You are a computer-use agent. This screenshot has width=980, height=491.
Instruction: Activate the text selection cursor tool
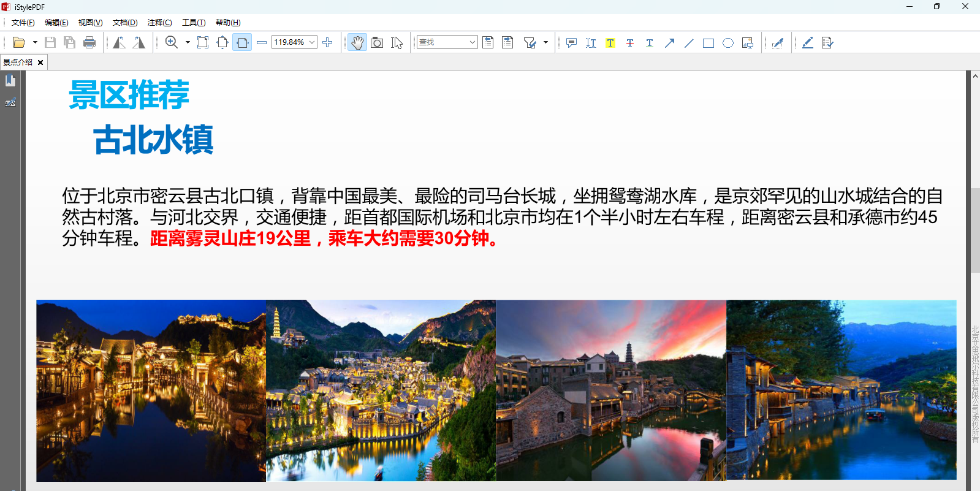pos(397,42)
